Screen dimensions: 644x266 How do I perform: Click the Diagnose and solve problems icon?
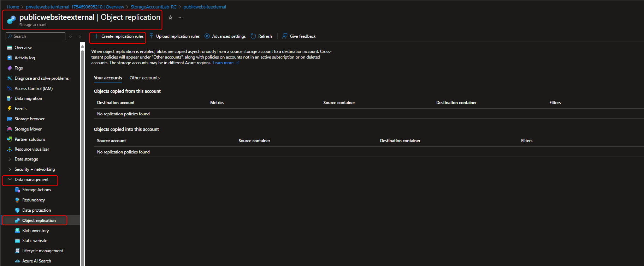click(10, 78)
